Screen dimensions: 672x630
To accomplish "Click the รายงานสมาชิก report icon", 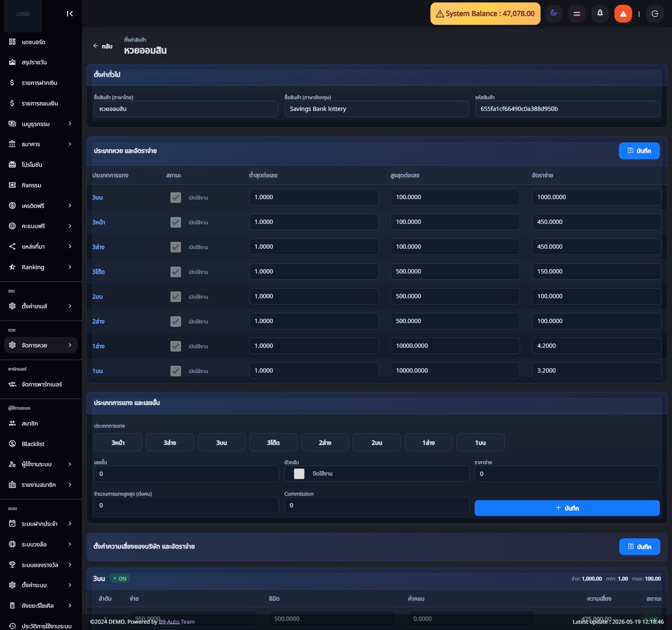I will 12,485.
